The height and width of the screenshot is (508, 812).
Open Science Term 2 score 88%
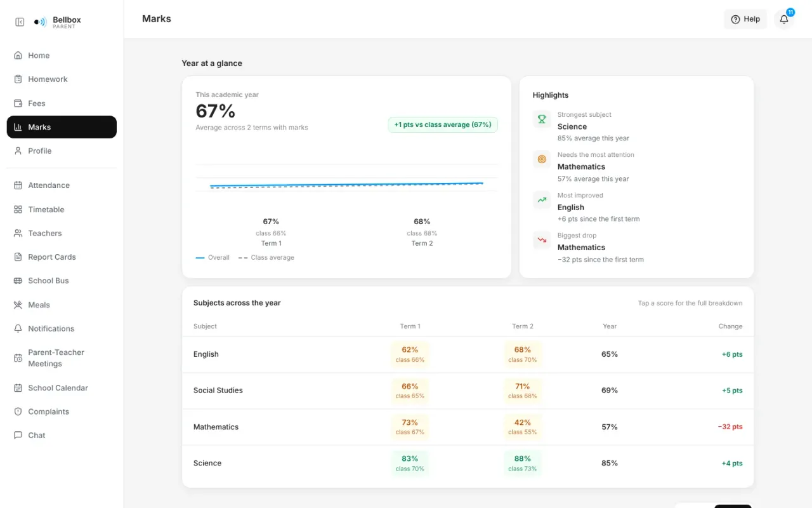pyautogui.click(x=523, y=464)
